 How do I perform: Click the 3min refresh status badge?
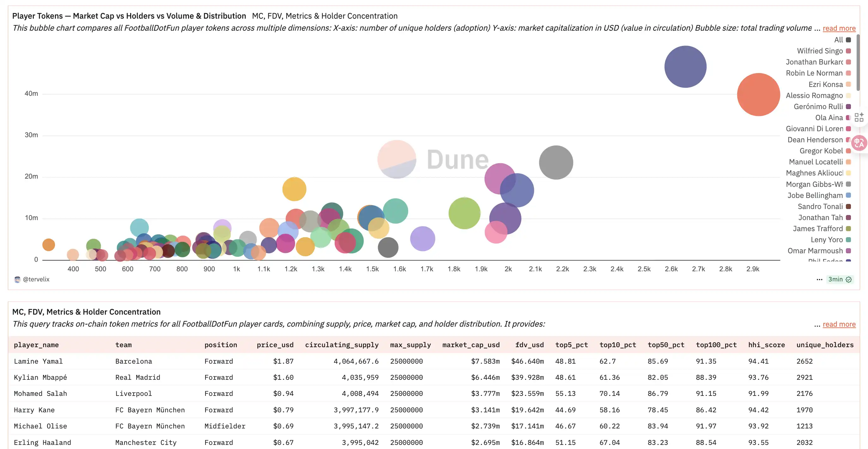coord(839,280)
